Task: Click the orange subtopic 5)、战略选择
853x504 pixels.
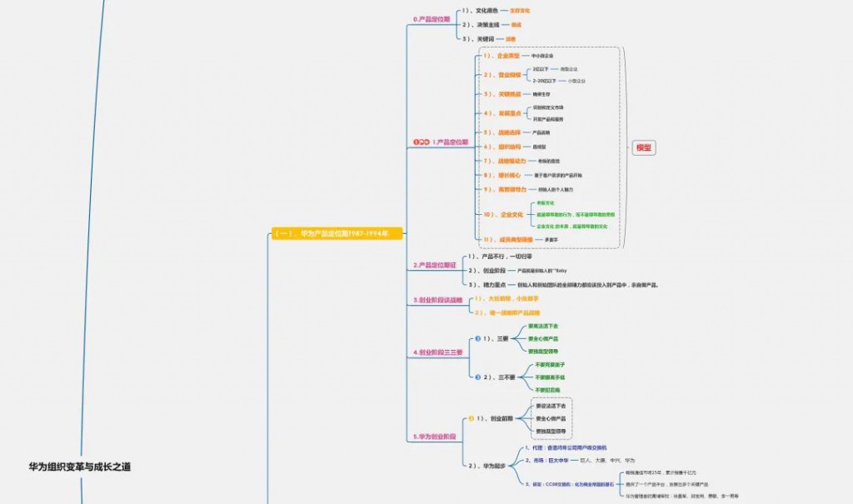Action: click(x=502, y=132)
